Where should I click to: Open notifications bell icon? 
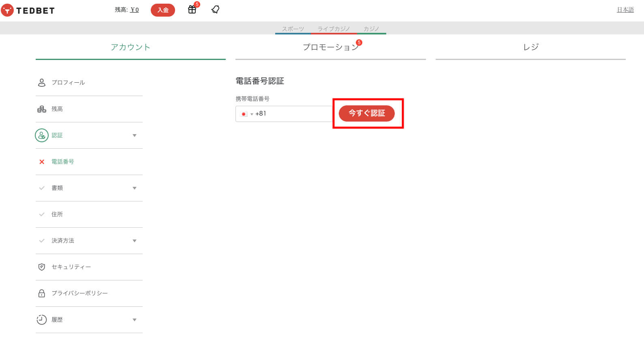pos(216,9)
